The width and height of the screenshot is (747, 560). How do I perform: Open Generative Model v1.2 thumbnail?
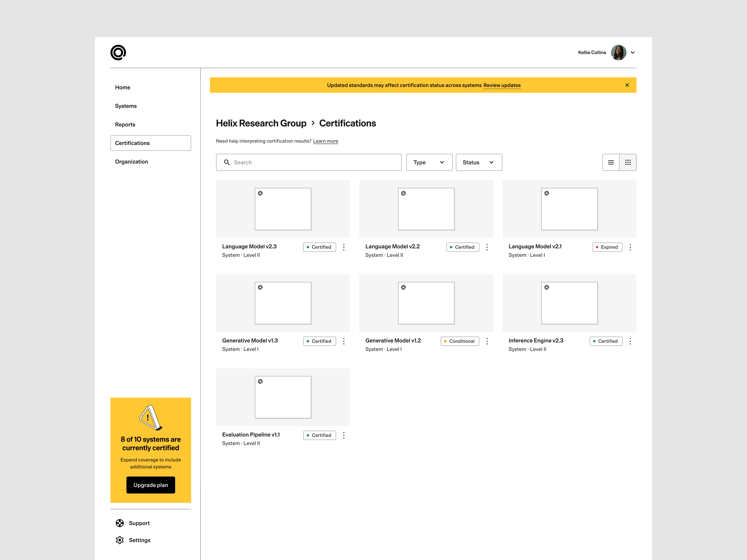pyautogui.click(x=426, y=303)
